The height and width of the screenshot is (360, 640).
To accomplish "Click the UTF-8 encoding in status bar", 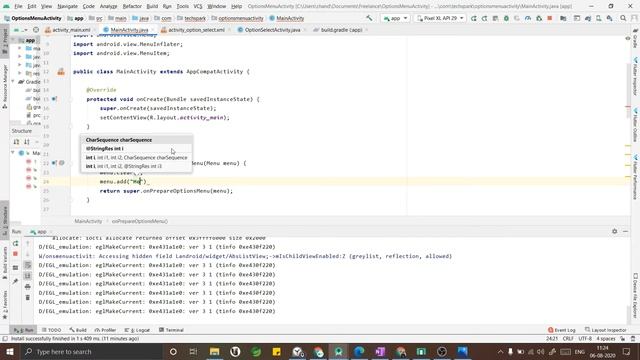I will (x=585, y=339).
